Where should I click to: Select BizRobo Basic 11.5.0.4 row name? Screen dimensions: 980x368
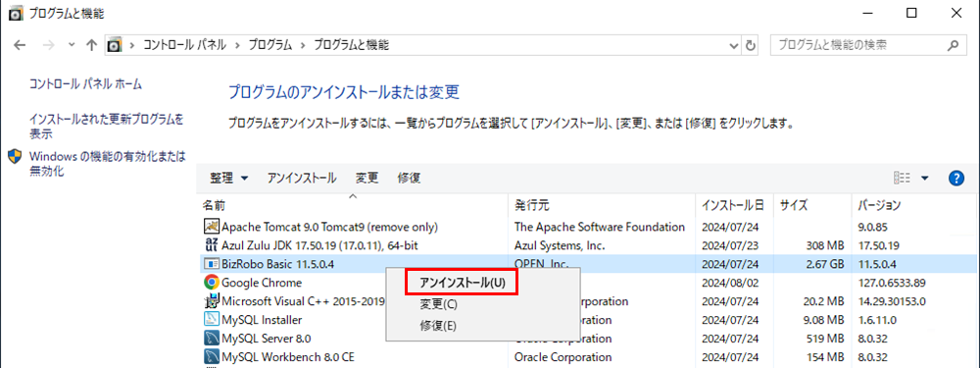tap(277, 264)
